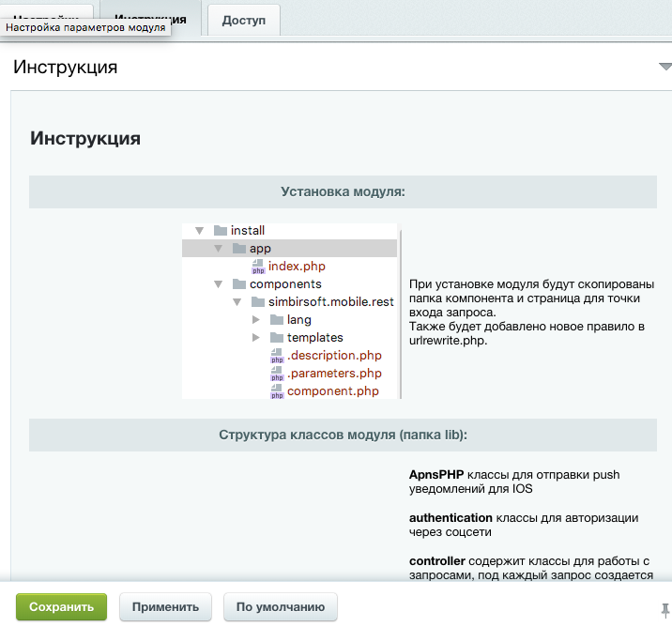
Task: Collapse the Инструкция section using the header arrow
Action: pos(664,68)
